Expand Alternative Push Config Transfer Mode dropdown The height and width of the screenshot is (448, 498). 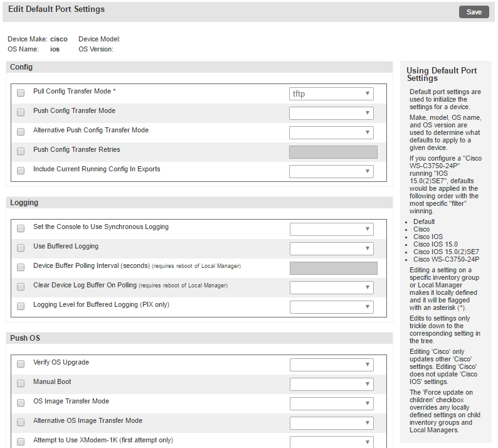pos(331,132)
